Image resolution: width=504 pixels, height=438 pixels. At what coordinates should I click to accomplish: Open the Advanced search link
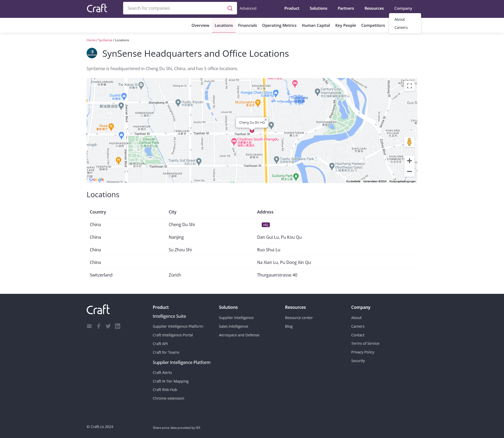tap(248, 8)
